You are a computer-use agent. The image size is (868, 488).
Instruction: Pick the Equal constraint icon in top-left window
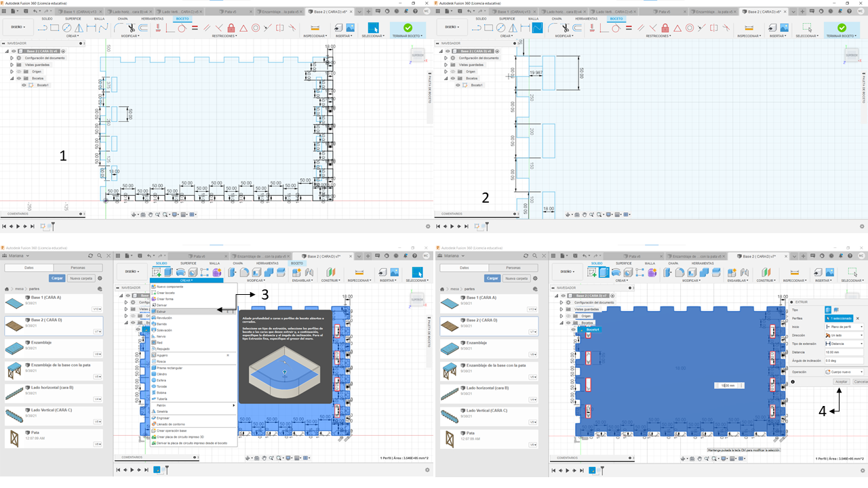(195, 28)
